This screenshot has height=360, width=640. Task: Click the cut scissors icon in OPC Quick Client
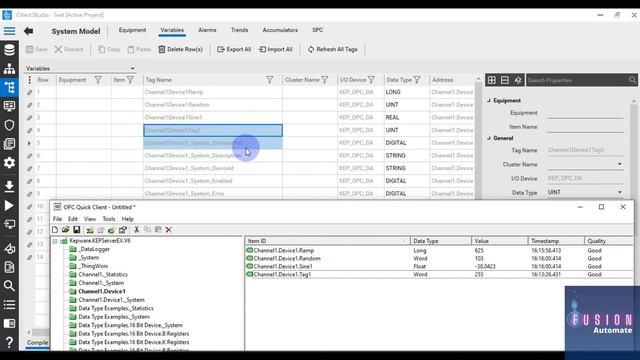coord(136,230)
